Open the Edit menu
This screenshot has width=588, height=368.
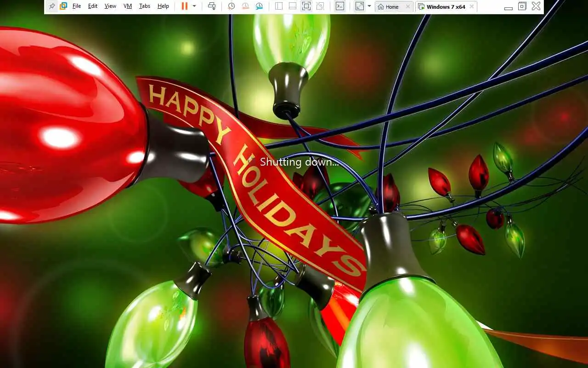click(x=93, y=6)
